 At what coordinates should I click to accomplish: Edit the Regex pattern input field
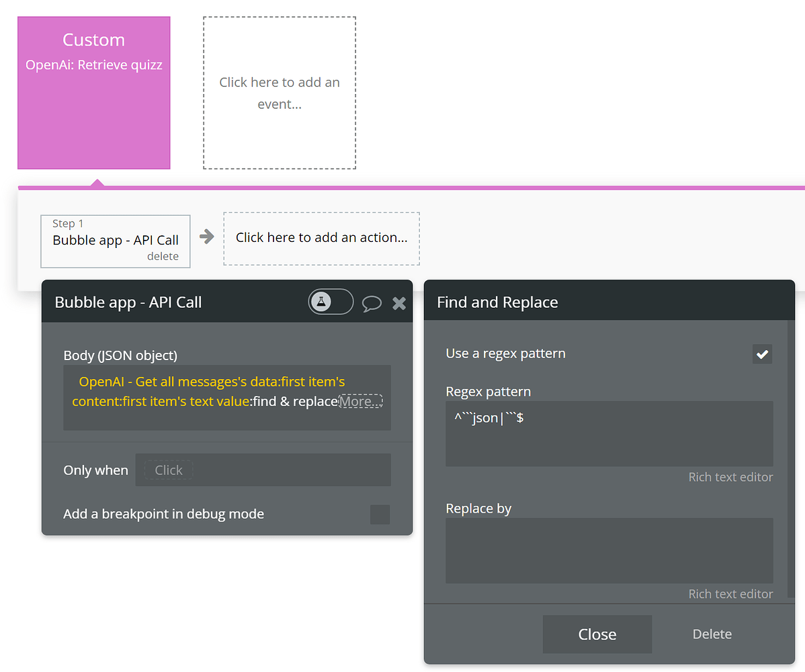click(x=609, y=434)
